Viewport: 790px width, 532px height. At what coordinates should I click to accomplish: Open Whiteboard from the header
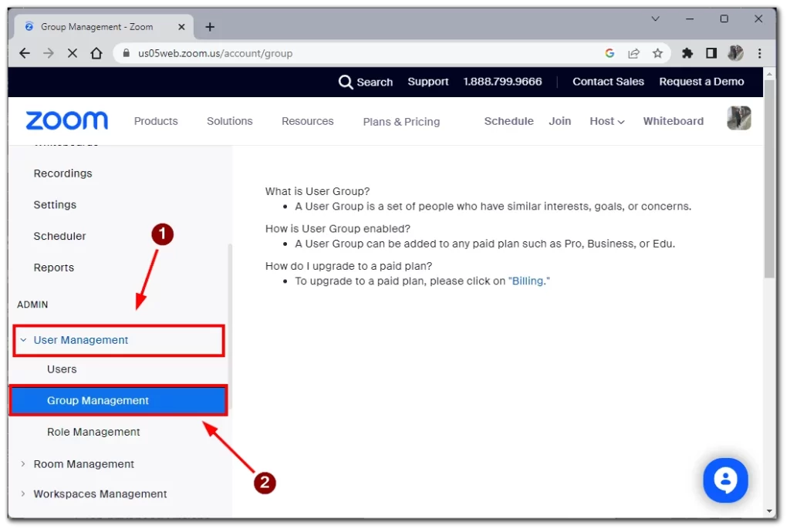pos(673,121)
